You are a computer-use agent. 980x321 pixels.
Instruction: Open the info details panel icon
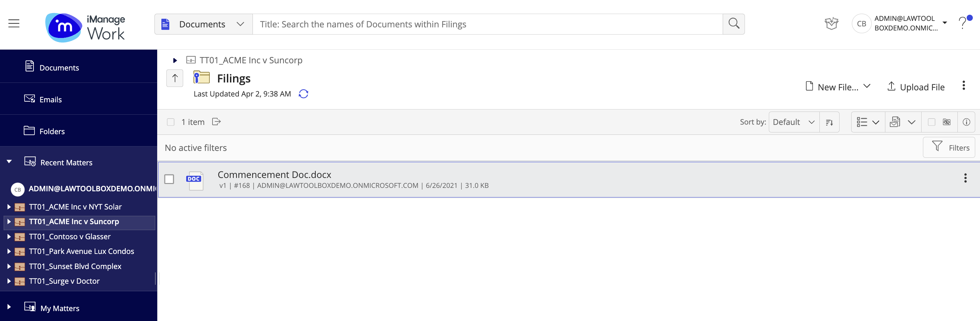tap(966, 122)
